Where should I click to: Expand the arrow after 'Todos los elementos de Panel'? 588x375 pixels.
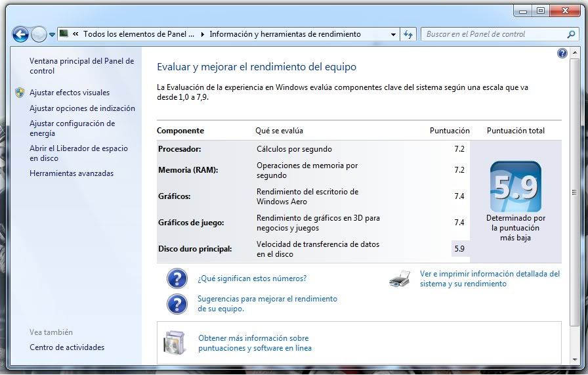point(203,34)
